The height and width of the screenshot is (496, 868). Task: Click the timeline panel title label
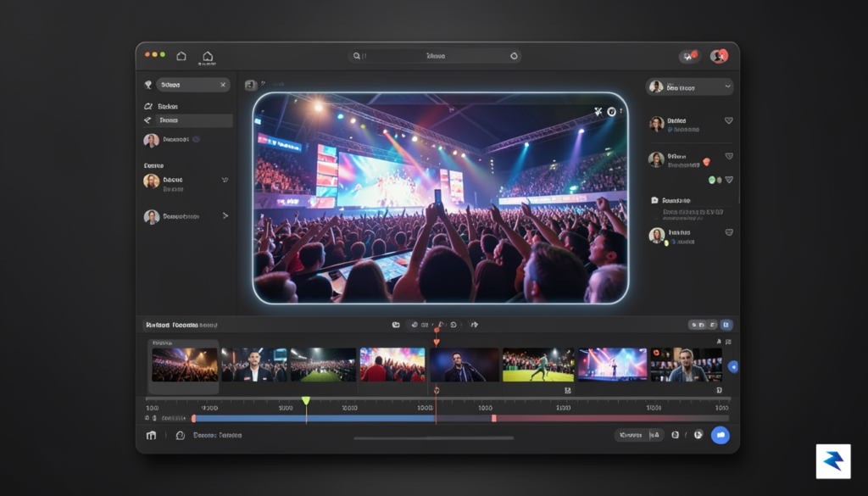[181, 325]
